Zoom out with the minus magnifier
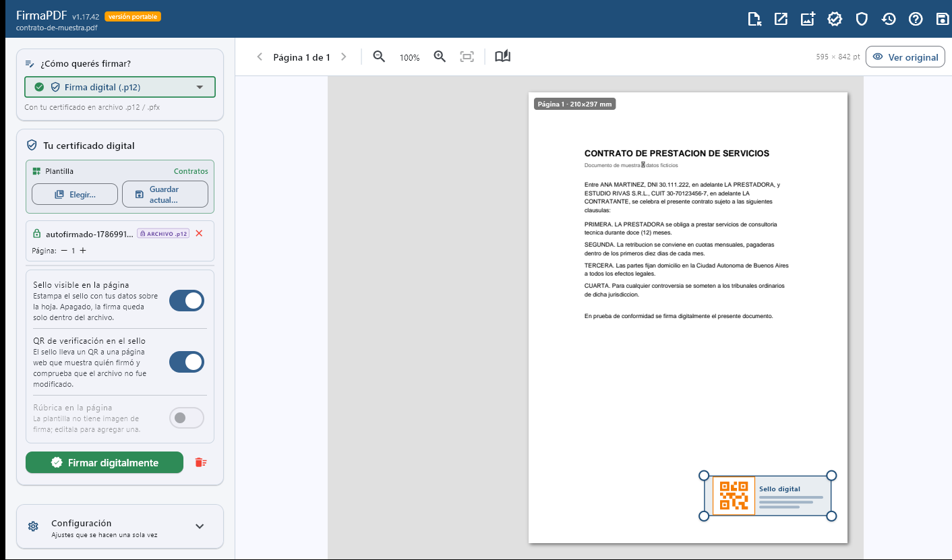The height and width of the screenshot is (560, 952). (x=379, y=57)
